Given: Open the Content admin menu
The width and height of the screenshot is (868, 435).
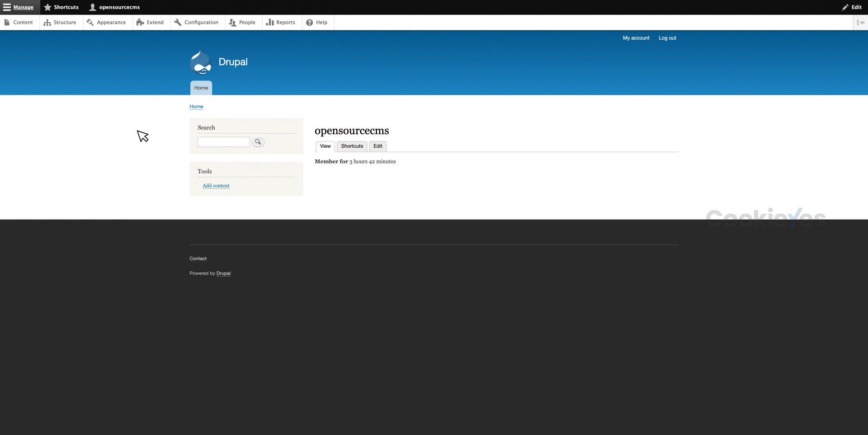Looking at the screenshot, I should 19,22.
